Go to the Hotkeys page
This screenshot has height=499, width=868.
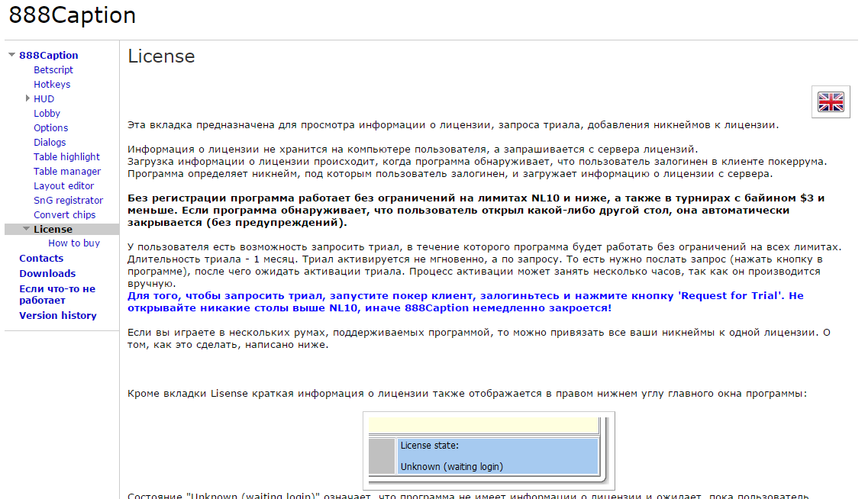point(52,84)
